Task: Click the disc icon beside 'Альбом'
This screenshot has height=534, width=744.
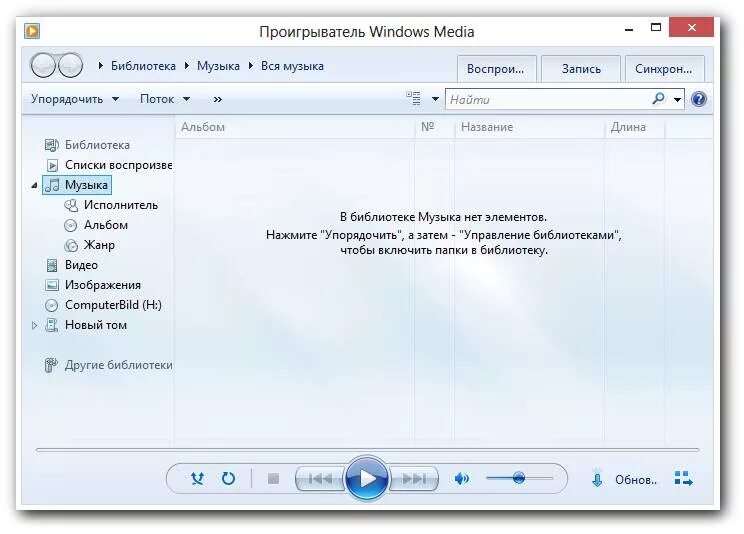Action: (70, 225)
